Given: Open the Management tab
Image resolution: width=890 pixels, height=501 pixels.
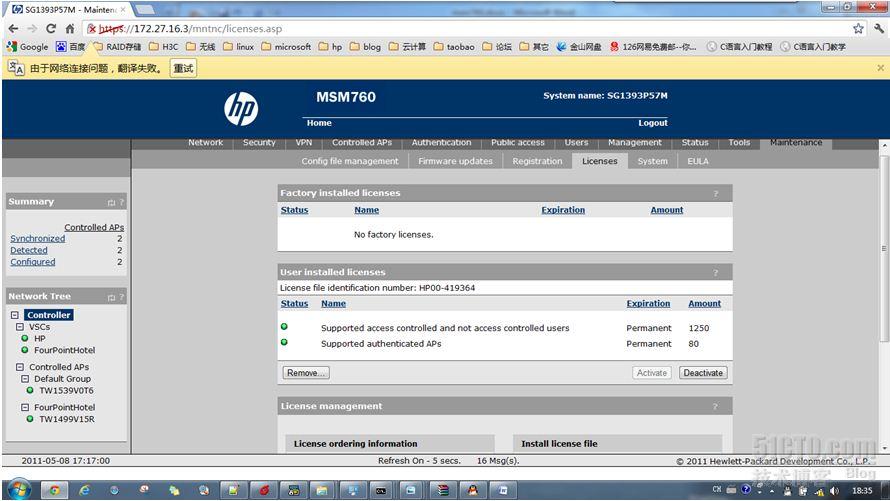Looking at the screenshot, I should pos(635,142).
